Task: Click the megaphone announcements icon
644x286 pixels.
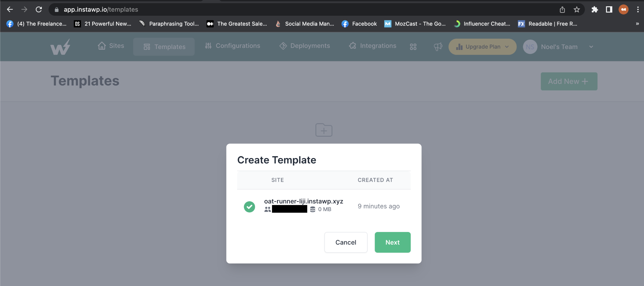Action: point(438,47)
